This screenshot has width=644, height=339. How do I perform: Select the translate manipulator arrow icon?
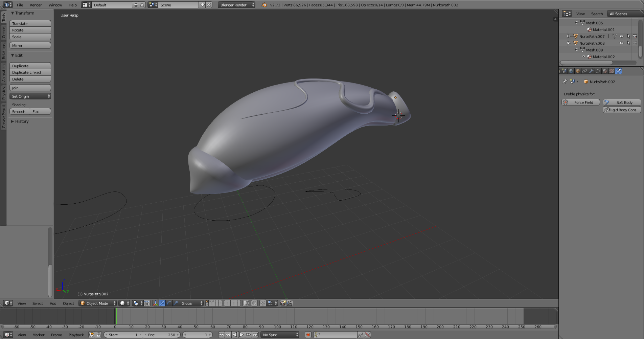click(x=162, y=303)
